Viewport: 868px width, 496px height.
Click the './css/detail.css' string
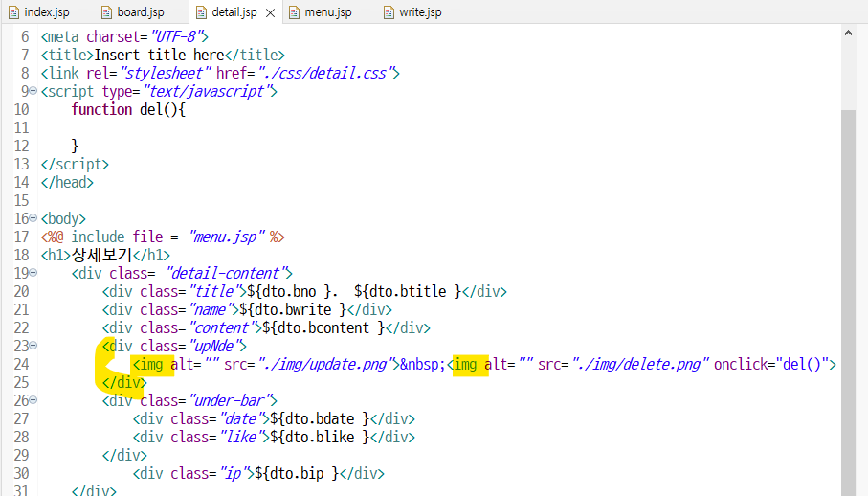(324, 73)
